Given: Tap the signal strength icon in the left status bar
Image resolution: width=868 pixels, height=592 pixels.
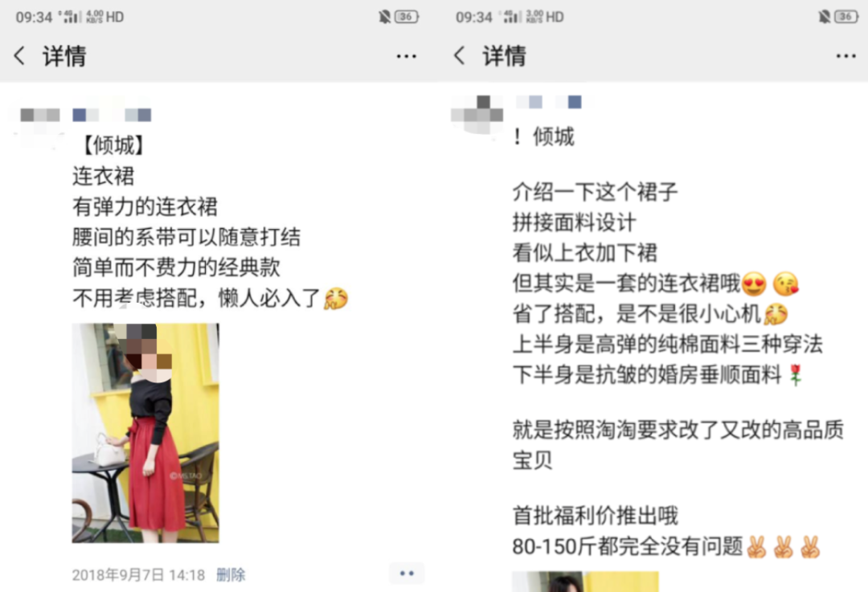Looking at the screenshot, I should coord(70,17).
